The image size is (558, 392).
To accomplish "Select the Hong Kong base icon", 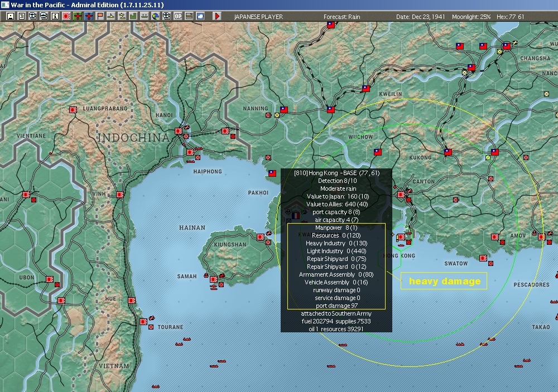I will [401, 237].
